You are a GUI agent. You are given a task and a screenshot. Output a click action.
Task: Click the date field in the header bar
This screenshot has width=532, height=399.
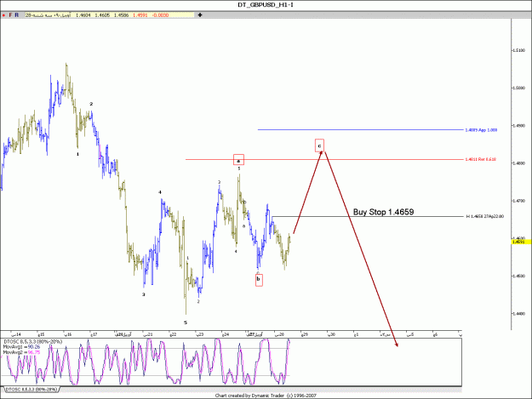point(48,15)
